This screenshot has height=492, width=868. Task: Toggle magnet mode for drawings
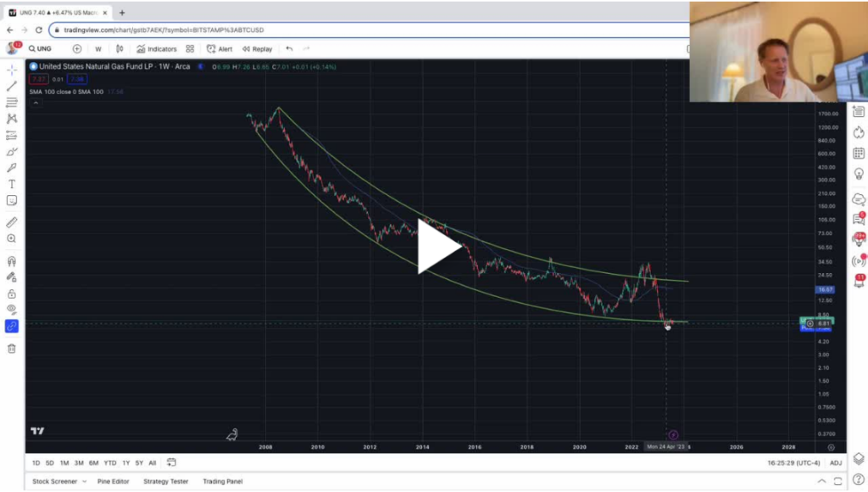[12, 261]
